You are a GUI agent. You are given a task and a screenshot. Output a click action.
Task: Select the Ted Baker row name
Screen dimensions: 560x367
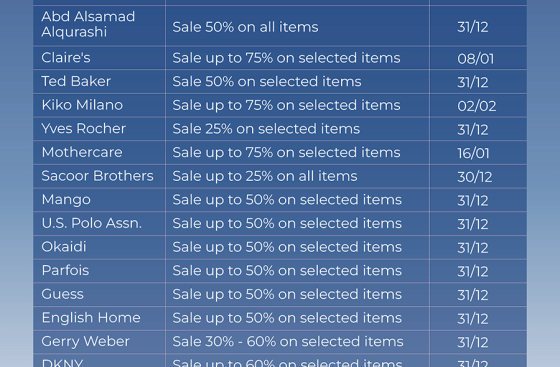click(76, 81)
